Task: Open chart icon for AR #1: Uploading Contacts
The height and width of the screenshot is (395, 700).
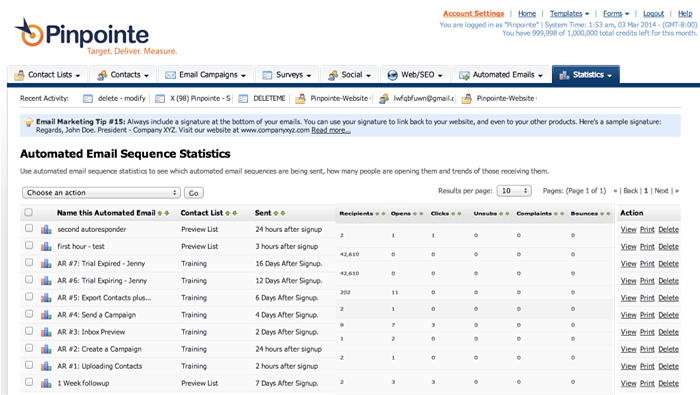Action: click(x=46, y=366)
